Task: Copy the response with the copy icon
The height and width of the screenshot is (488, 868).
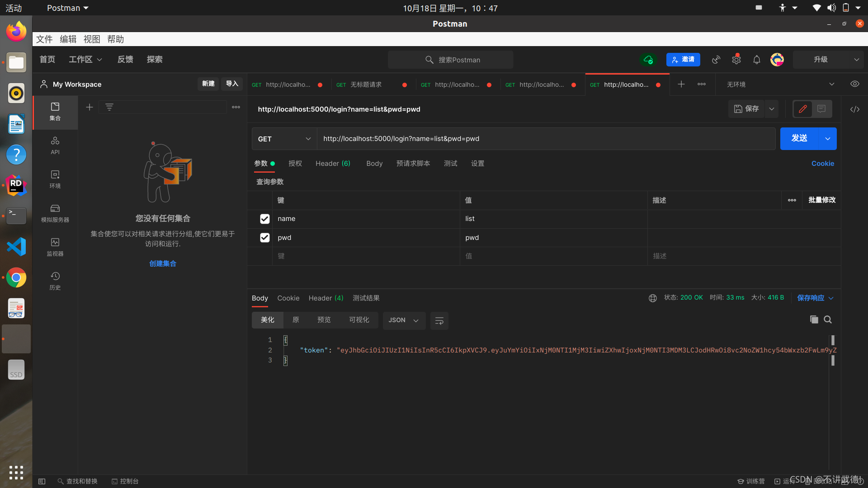Action: tap(814, 319)
